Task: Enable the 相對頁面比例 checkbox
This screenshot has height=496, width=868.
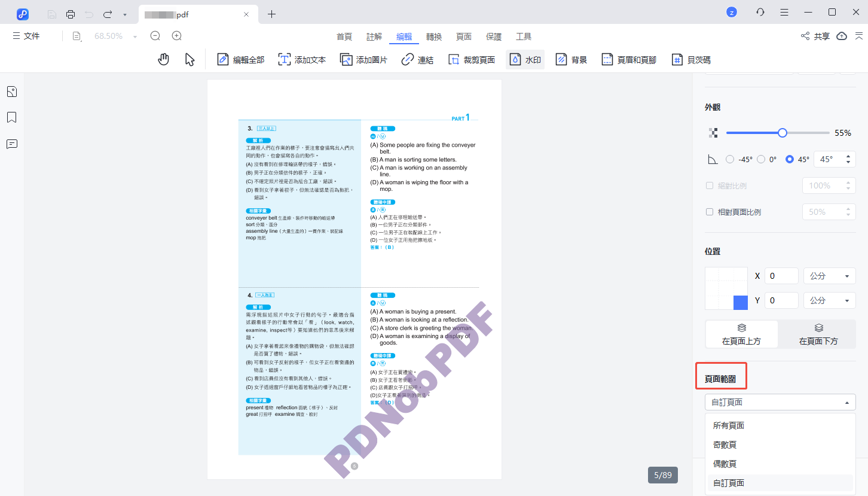Action: coord(710,212)
